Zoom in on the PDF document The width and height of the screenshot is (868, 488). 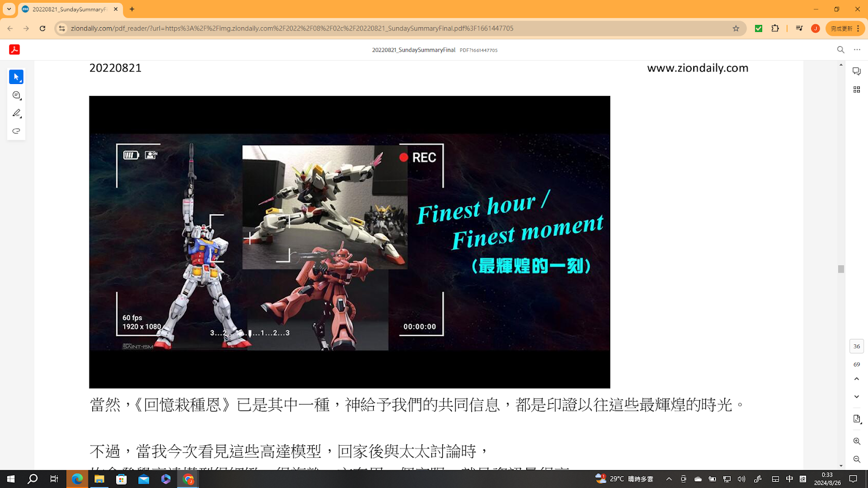pyautogui.click(x=857, y=441)
